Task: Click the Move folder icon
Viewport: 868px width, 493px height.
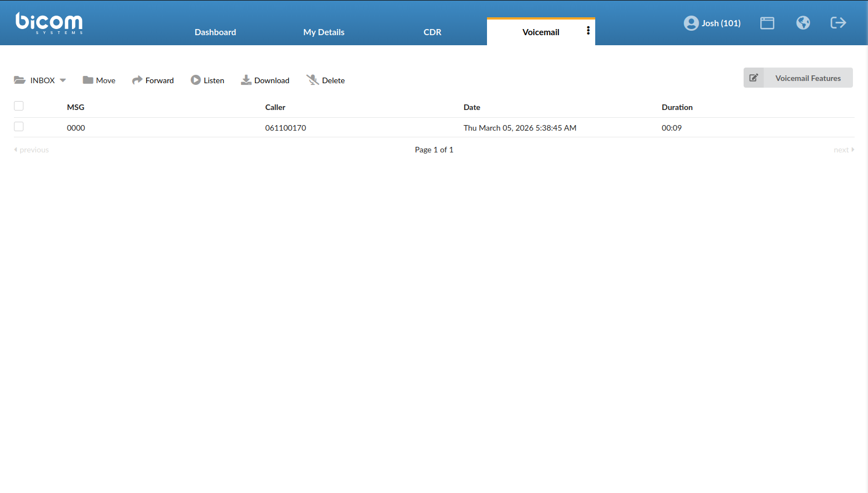Action: point(88,80)
